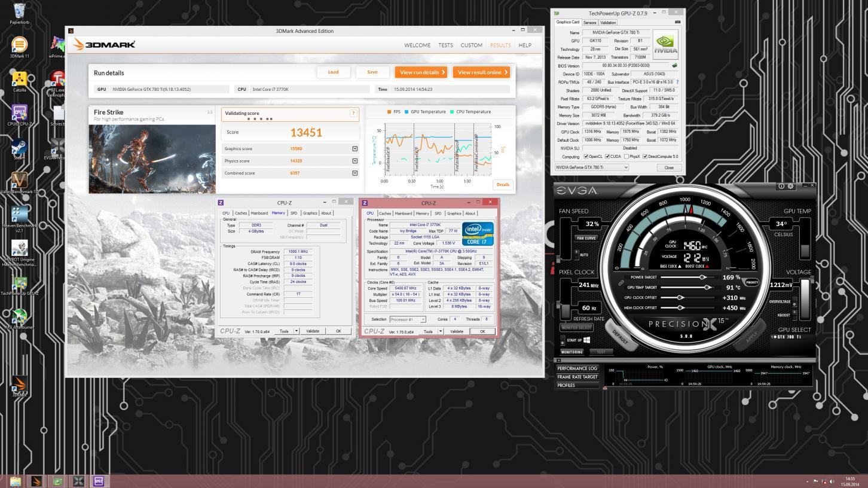Open the 3DMark desktop shortcut
This screenshot has width=868, height=488.
(x=19, y=387)
